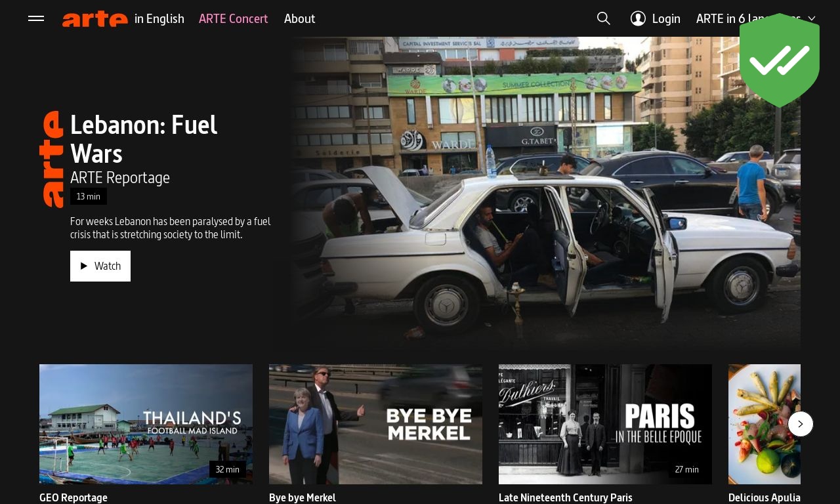
Task: Open the hamburger navigation menu
Action: [x=36, y=18]
